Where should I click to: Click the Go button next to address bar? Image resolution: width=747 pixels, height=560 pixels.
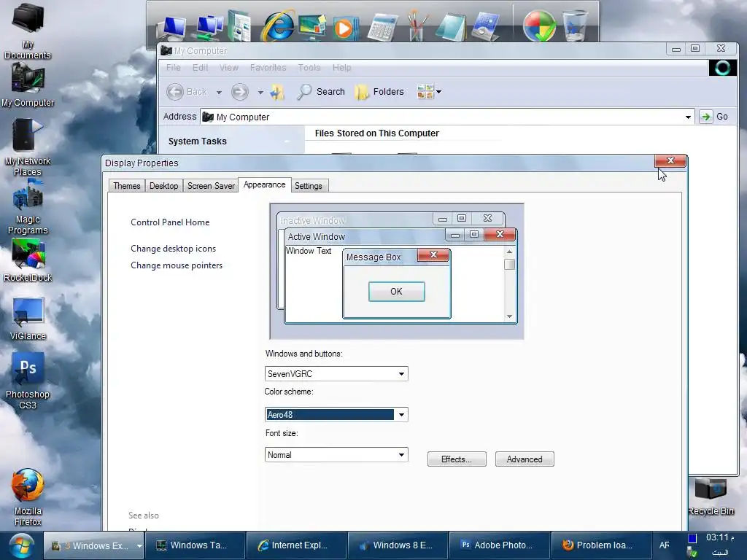[x=713, y=117]
